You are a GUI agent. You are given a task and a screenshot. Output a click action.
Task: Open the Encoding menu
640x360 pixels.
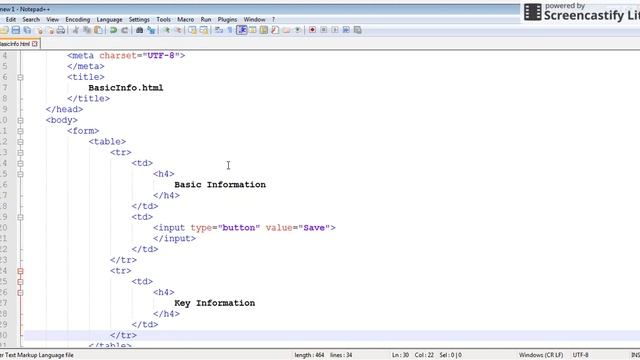click(x=78, y=20)
